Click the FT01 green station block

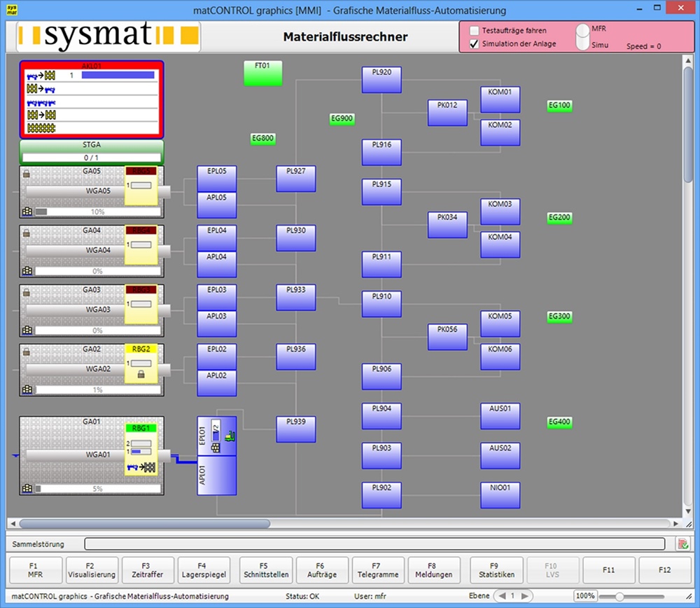(263, 74)
